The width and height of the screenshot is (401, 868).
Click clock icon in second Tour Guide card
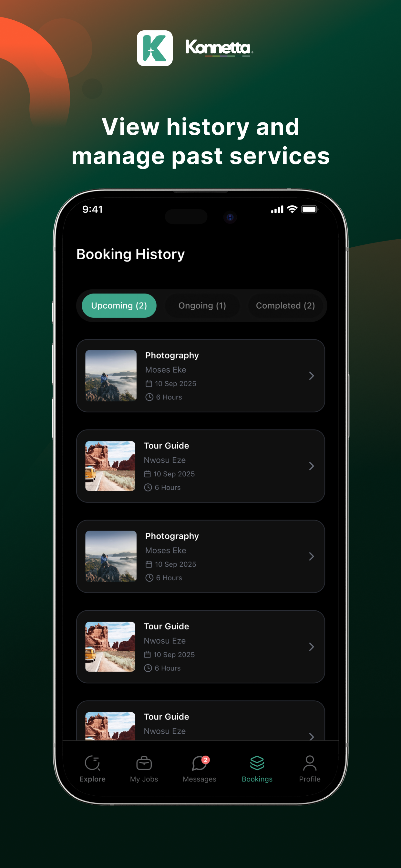148,668
